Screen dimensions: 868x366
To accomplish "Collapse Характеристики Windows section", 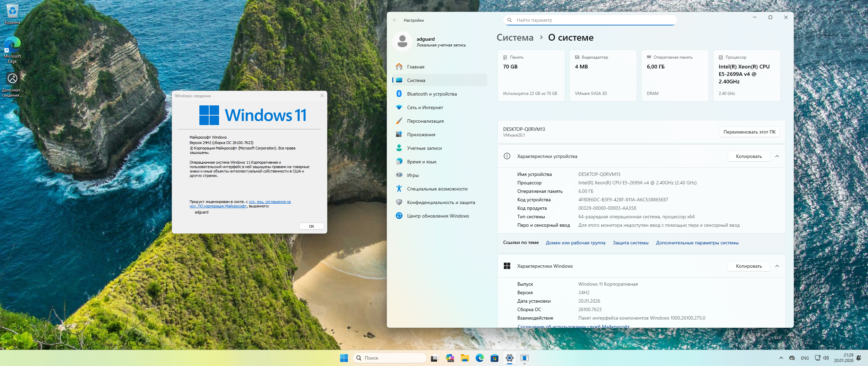I will [x=777, y=266].
